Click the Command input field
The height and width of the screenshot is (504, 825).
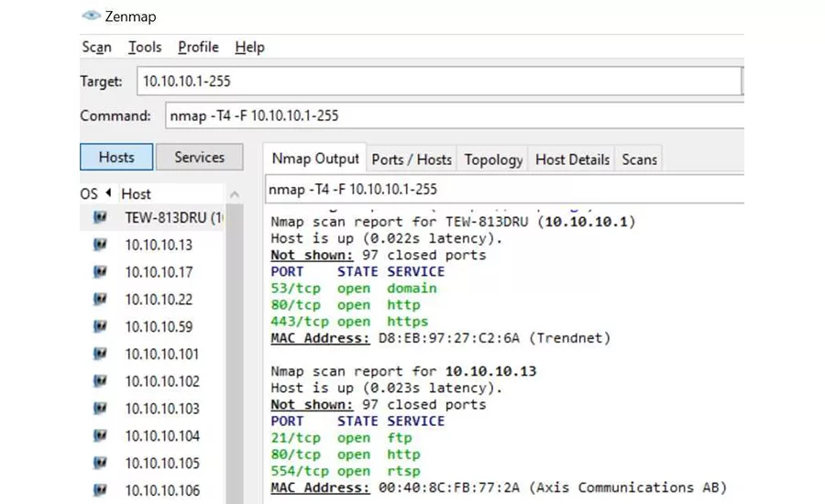click(x=454, y=115)
